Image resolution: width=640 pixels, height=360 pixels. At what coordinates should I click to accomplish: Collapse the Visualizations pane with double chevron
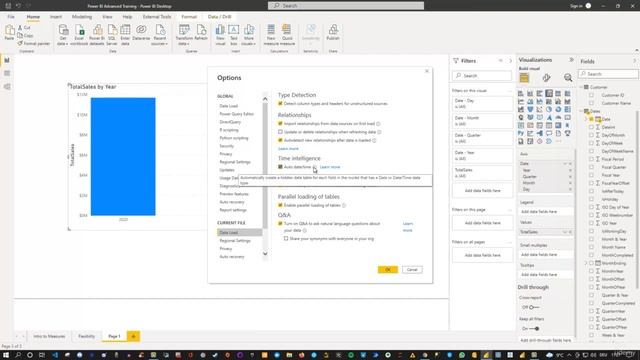571,60
